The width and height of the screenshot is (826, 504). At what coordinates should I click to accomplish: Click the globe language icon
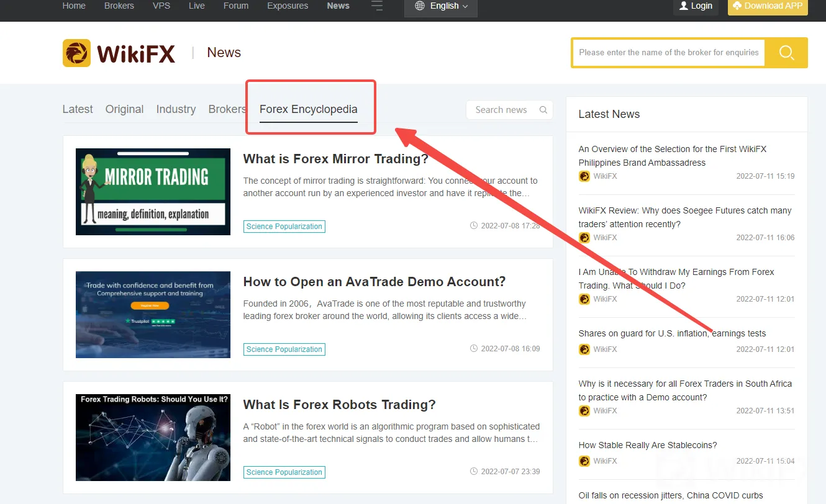point(420,6)
